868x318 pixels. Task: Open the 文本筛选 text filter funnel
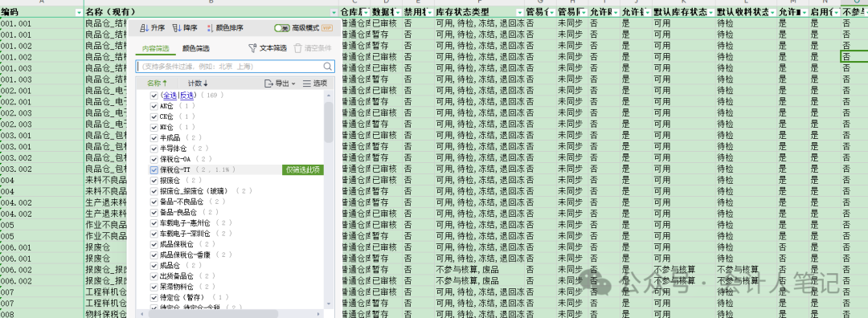(x=253, y=48)
